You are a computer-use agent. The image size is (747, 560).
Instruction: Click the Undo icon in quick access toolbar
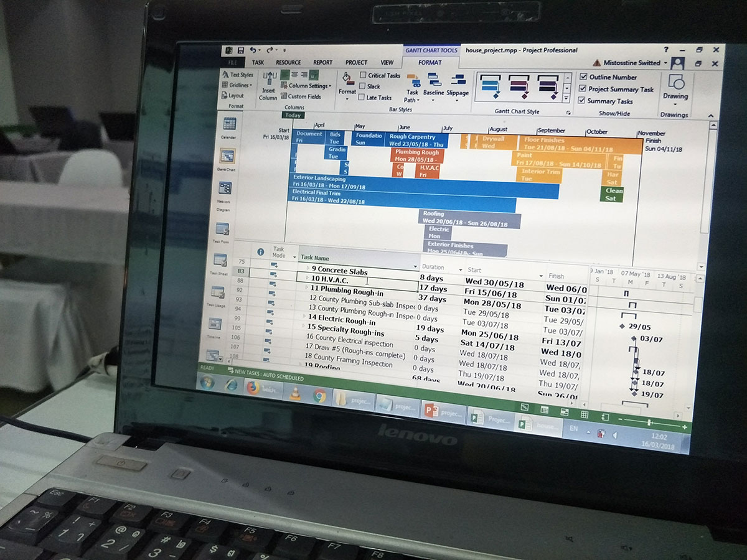click(x=253, y=50)
